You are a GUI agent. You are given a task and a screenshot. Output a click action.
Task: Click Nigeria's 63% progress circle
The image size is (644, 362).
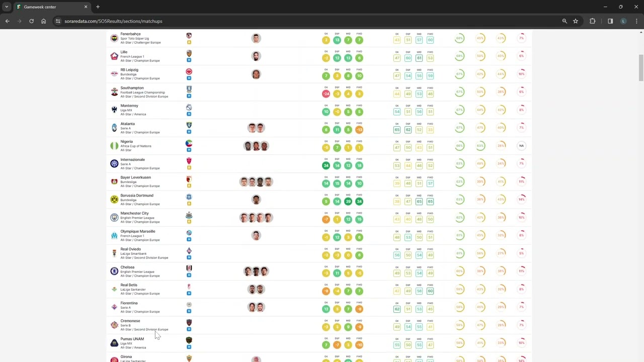coord(480,146)
